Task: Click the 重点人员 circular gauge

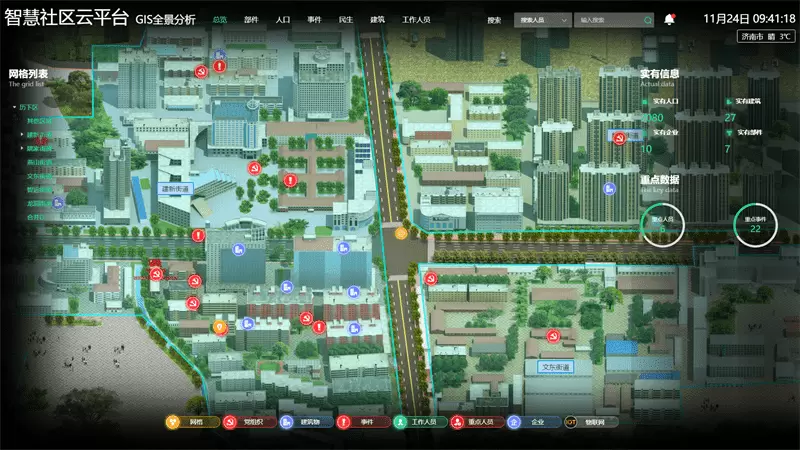Action: [x=662, y=225]
